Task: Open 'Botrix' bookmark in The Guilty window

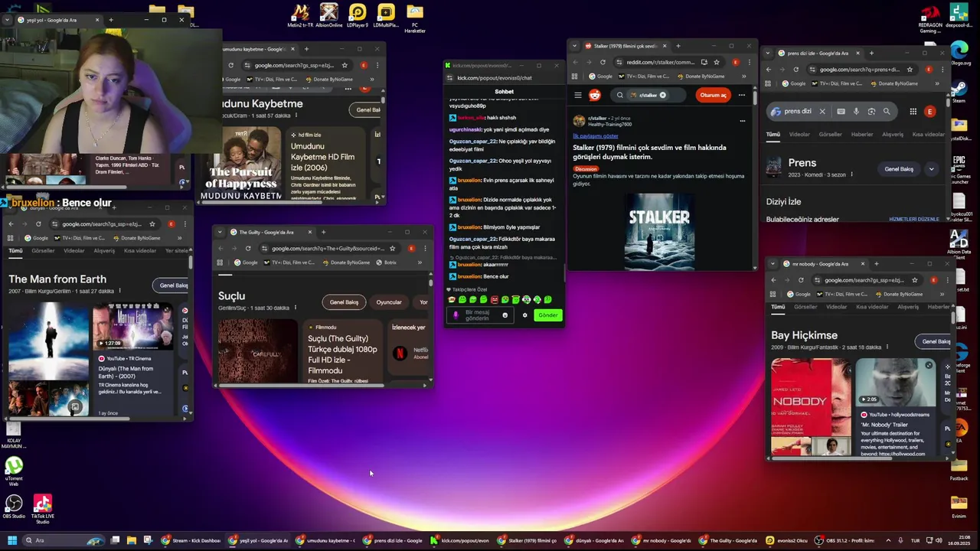Action: [x=387, y=262]
